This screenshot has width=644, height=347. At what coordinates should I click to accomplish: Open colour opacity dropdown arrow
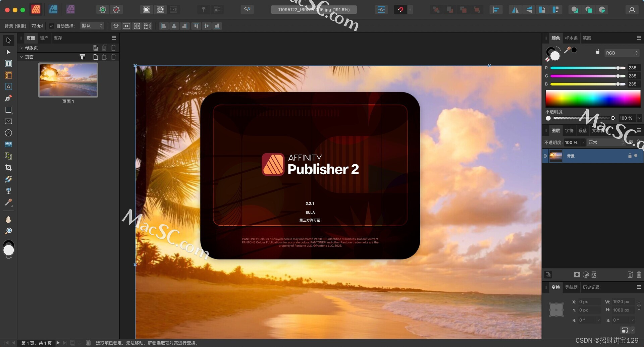(639, 118)
